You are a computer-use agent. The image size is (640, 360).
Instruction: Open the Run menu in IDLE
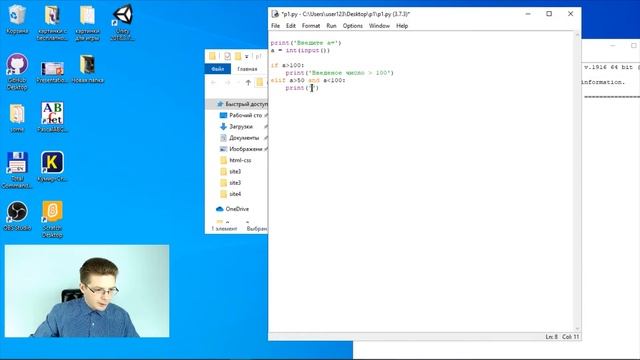331,26
